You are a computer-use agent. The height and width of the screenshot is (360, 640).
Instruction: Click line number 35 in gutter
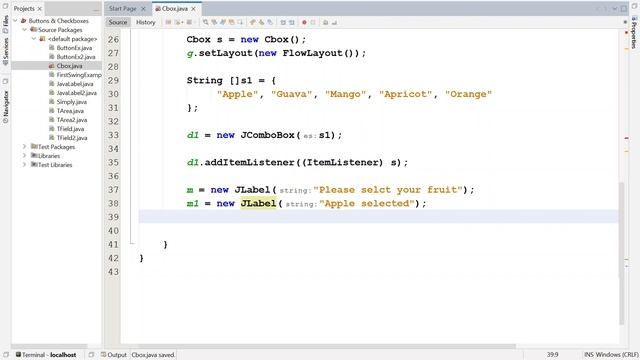point(113,162)
